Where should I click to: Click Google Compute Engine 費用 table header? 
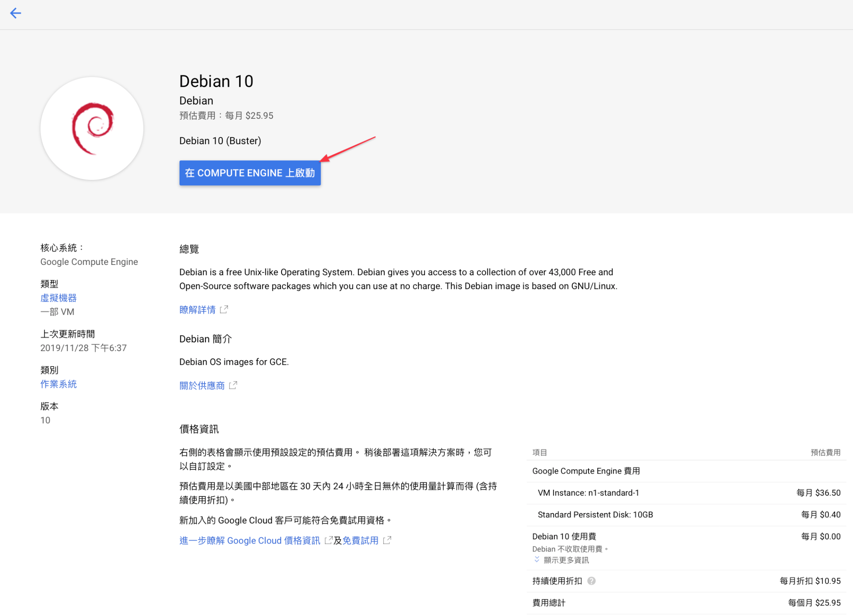(586, 471)
